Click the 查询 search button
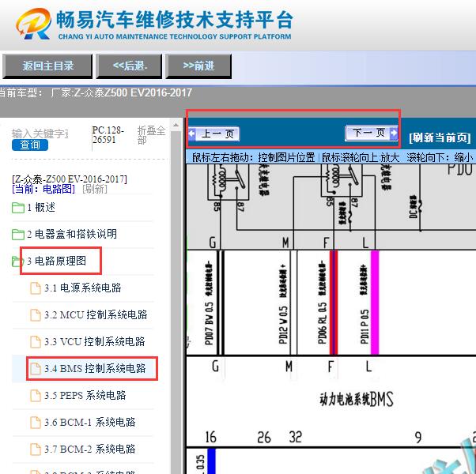Image resolution: width=476 pixels, height=474 pixels. [30, 145]
